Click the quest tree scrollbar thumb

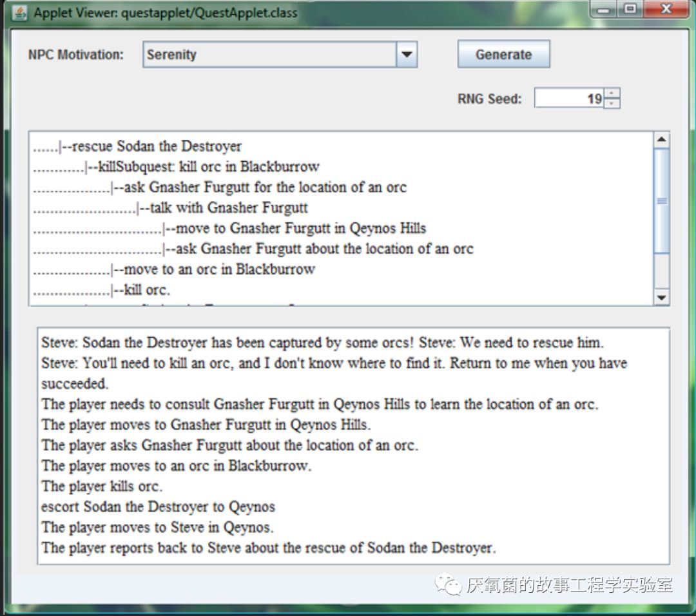tap(661, 200)
